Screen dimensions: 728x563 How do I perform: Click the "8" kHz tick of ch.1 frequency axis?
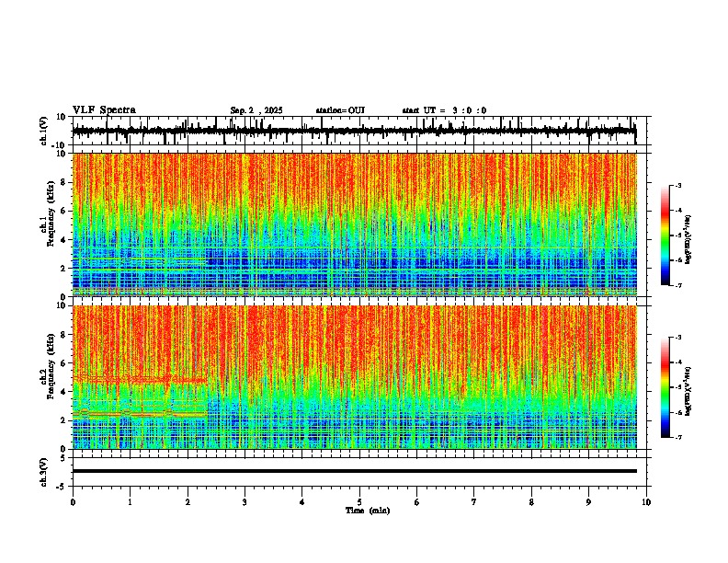[x=65, y=182]
